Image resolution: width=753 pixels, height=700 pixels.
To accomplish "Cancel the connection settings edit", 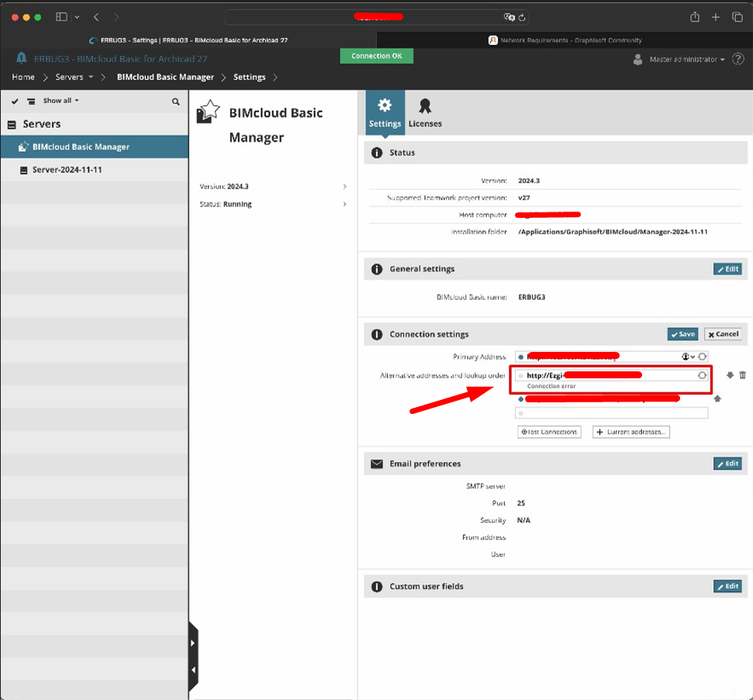I will point(724,334).
